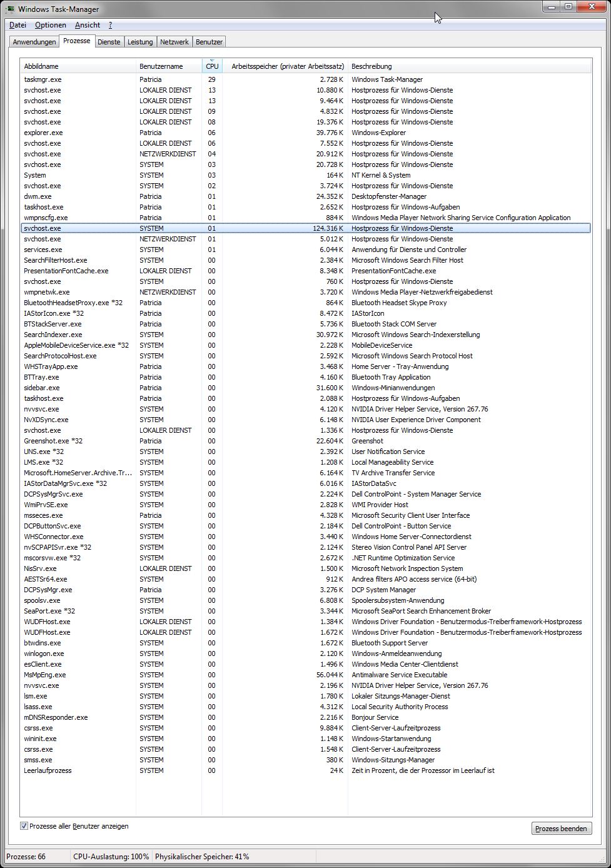
Task: Sort by the CPU column header
Action: (212, 66)
